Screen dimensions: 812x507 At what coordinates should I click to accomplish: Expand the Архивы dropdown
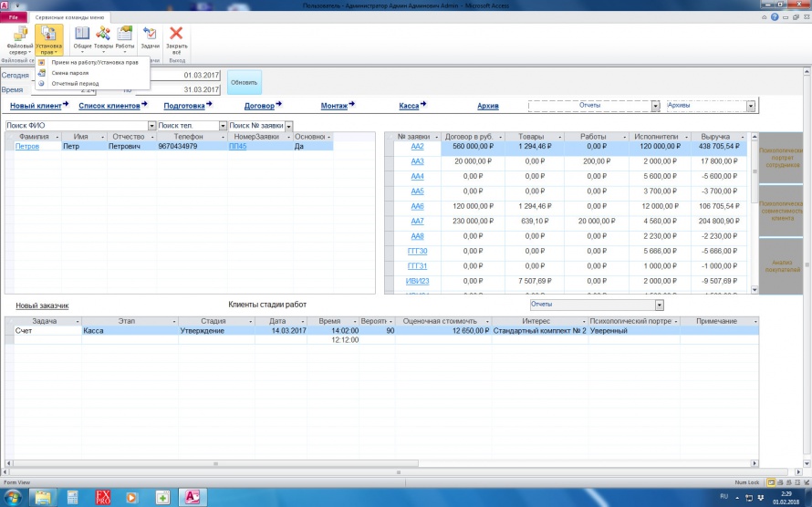coord(750,106)
